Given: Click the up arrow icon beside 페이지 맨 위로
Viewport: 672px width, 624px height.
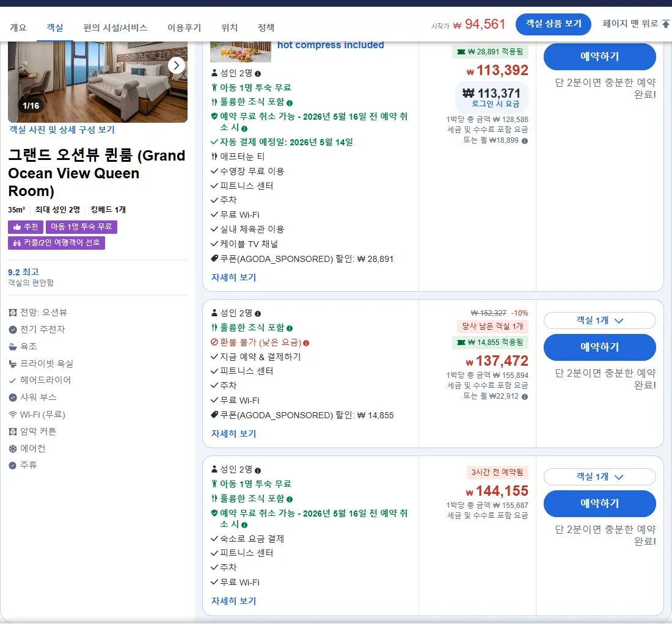Looking at the screenshot, I should click(665, 24).
